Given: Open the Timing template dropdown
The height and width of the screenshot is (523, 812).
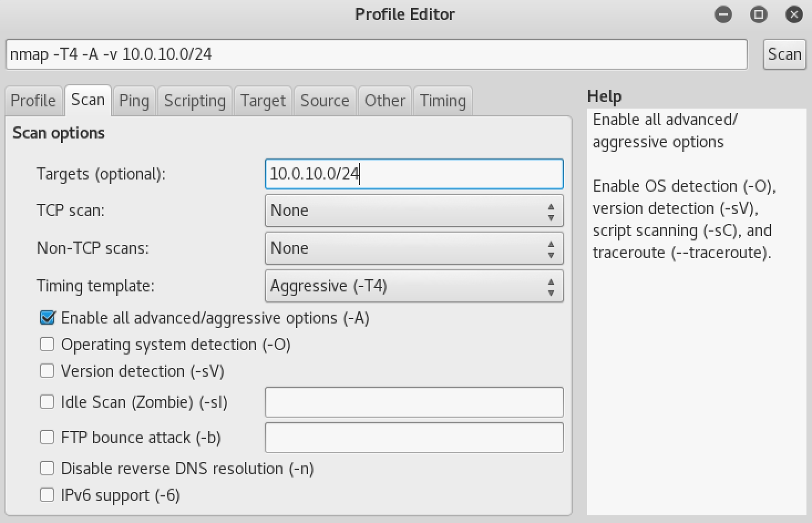Looking at the screenshot, I should (414, 286).
